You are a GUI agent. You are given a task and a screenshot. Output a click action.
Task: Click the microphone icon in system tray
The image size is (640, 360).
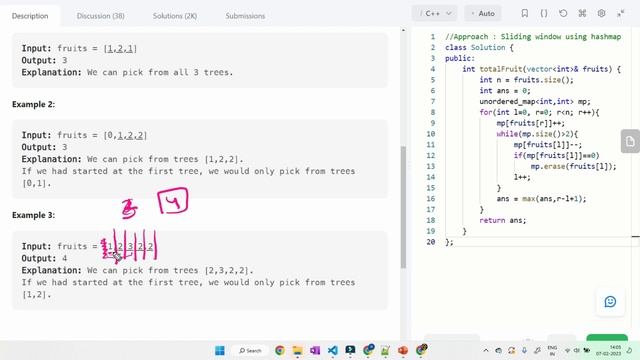tap(524, 351)
